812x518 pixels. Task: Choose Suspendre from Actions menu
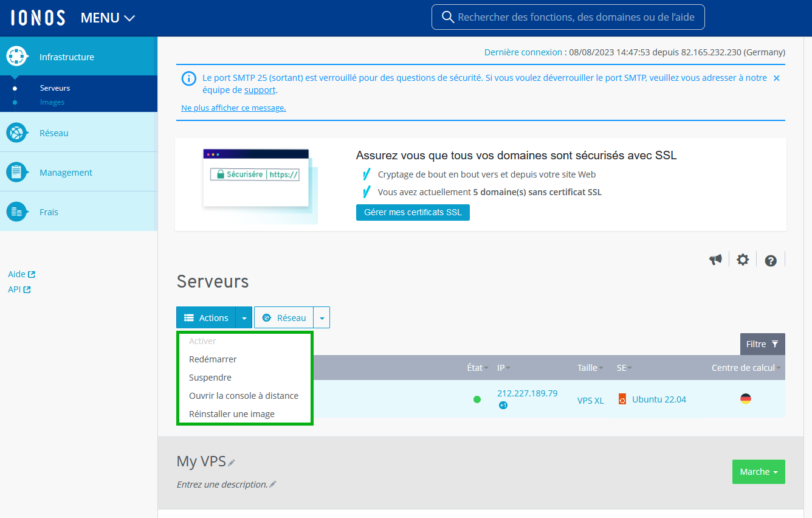click(210, 378)
